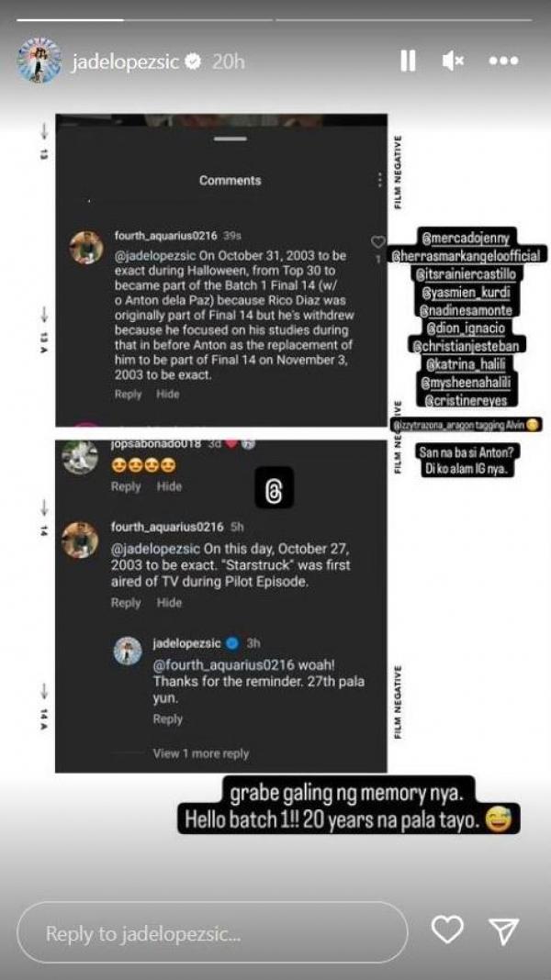Image resolution: width=551 pixels, height=980 pixels.
Task: Open the @cristinereyes mention tag
Action: click(x=466, y=401)
